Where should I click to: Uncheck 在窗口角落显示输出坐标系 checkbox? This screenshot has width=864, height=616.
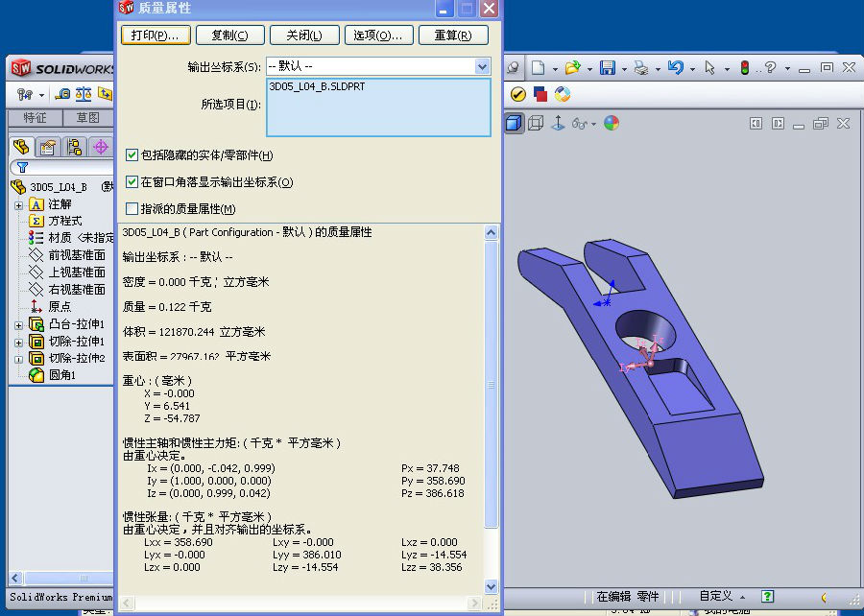point(132,181)
